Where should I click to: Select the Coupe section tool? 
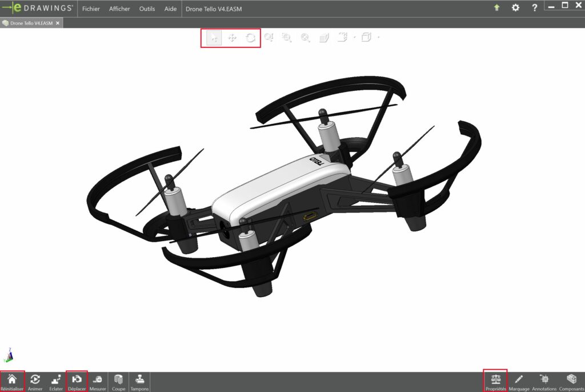pyautogui.click(x=119, y=382)
